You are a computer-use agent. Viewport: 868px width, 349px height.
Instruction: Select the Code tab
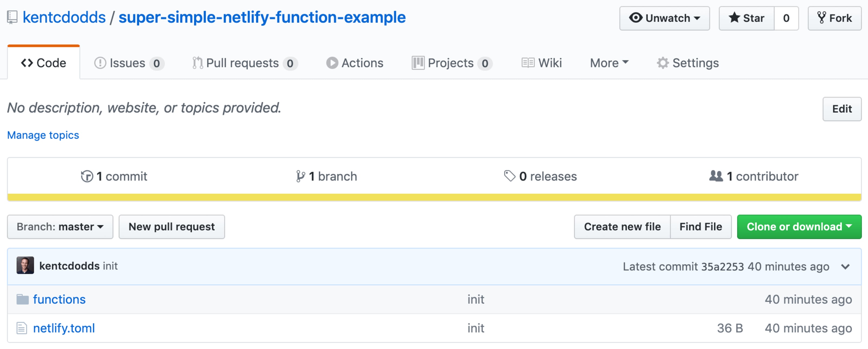(x=43, y=63)
